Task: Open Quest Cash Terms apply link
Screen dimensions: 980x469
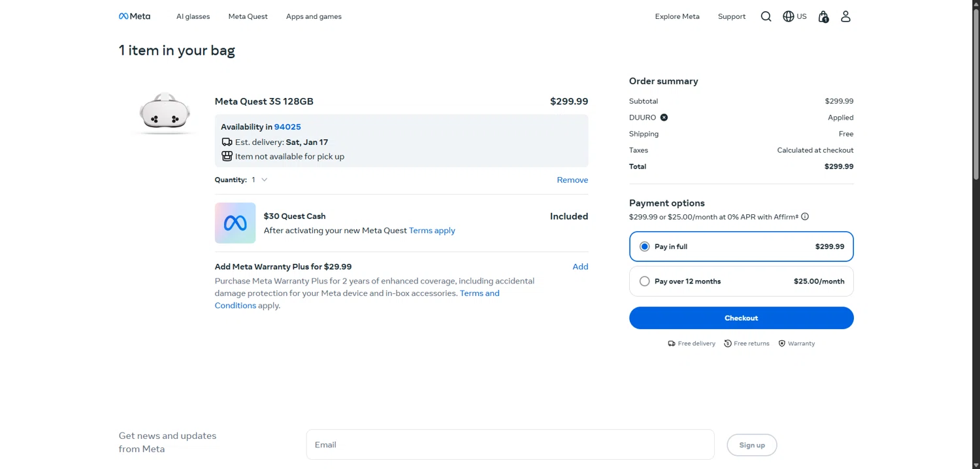Action: 432,231
